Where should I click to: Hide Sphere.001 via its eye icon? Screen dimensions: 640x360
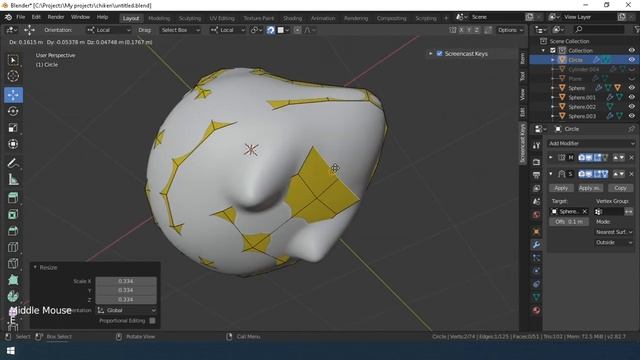click(x=631, y=97)
